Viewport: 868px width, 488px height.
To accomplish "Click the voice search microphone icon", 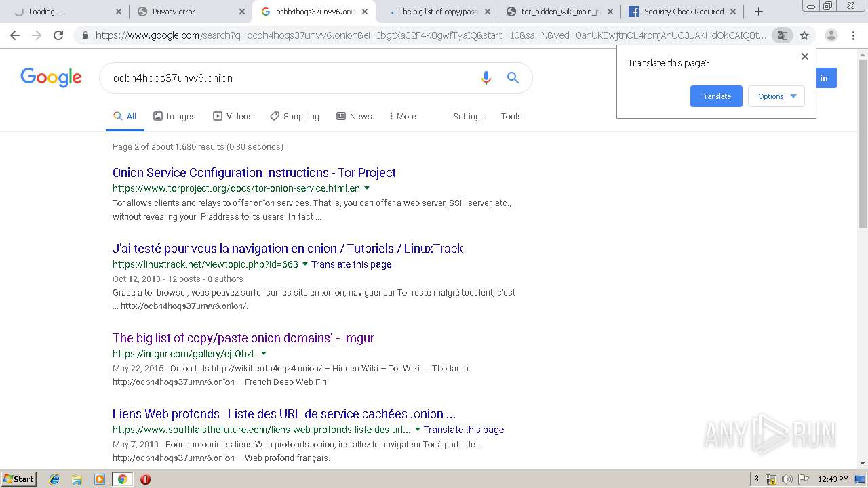I will [x=486, y=78].
